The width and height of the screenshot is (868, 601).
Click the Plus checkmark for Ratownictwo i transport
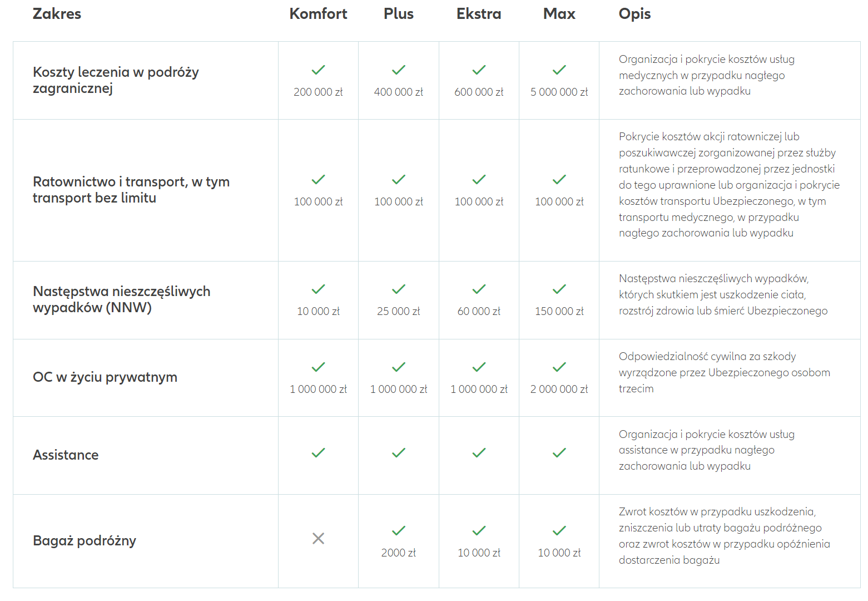click(399, 180)
